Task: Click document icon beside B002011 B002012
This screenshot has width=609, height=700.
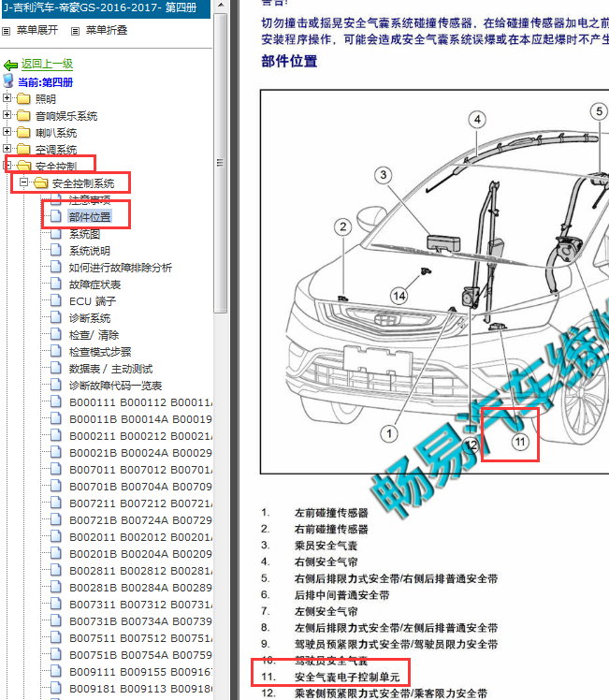Action: pos(56,536)
